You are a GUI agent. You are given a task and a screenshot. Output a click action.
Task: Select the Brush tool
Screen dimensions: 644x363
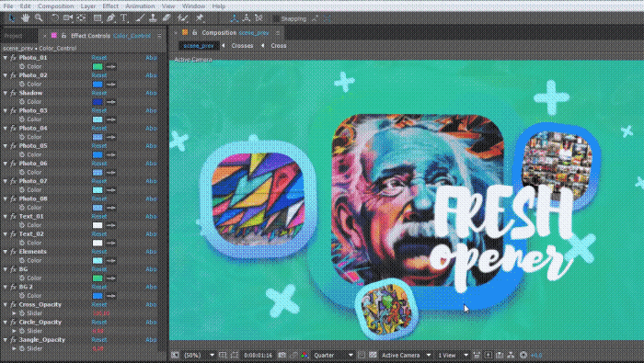(140, 18)
